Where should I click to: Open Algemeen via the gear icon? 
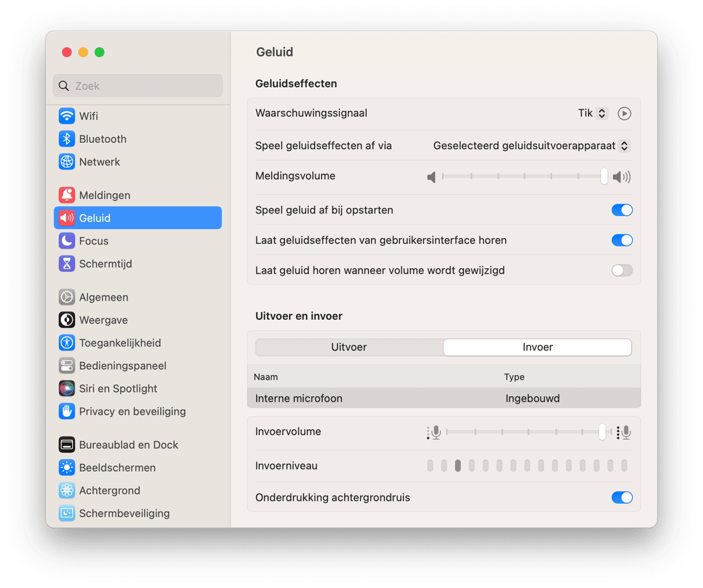[67, 297]
